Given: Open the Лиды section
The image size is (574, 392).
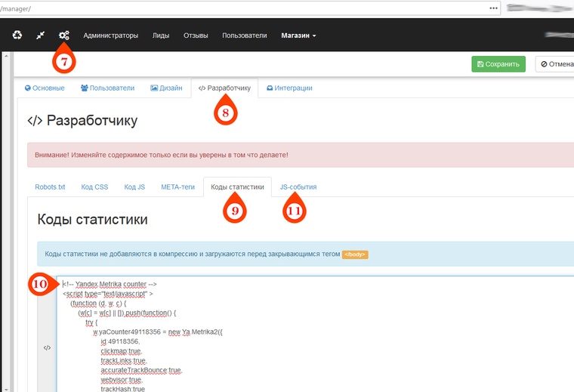Looking at the screenshot, I should pyautogui.click(x=161, y=35).
